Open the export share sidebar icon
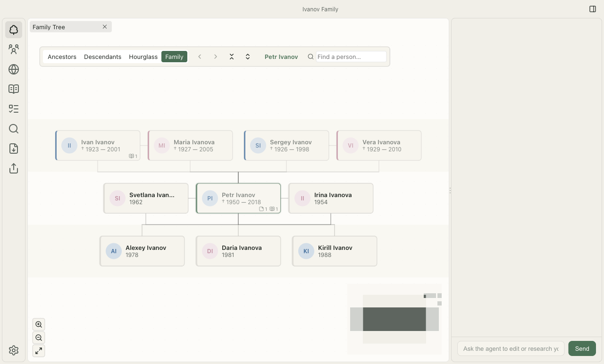The height and width of the screenshot is (364, 604). point(14,168)
